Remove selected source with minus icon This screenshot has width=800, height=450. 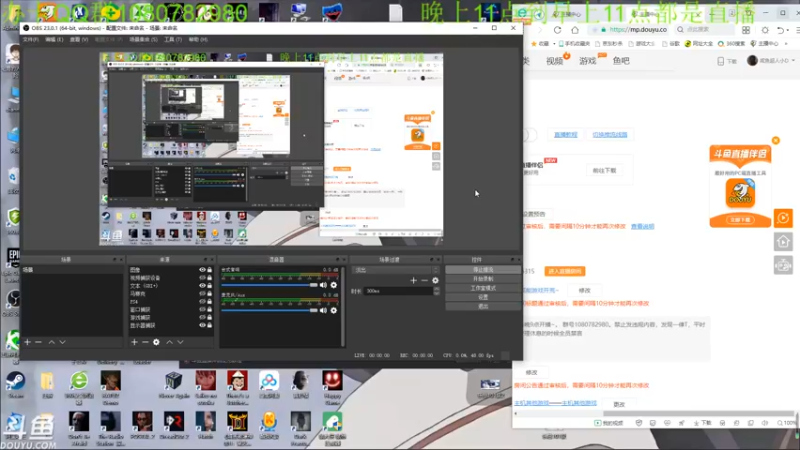pyautogui.click(x=145, y=342)
